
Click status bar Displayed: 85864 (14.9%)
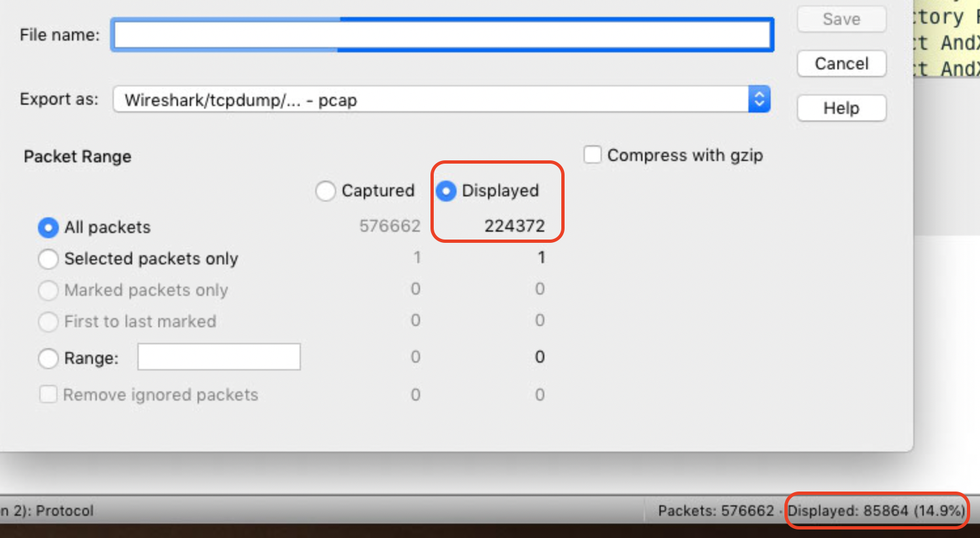(x=876, y=511)
